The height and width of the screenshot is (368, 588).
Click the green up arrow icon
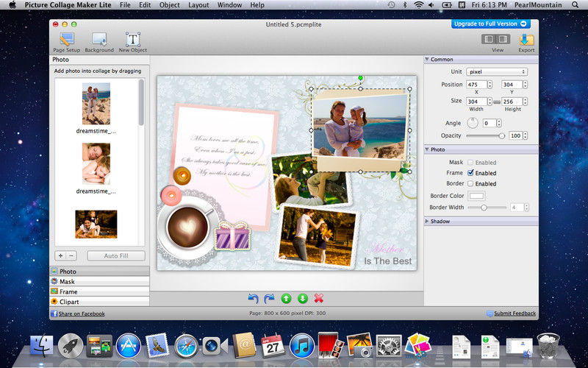(286, 298)
